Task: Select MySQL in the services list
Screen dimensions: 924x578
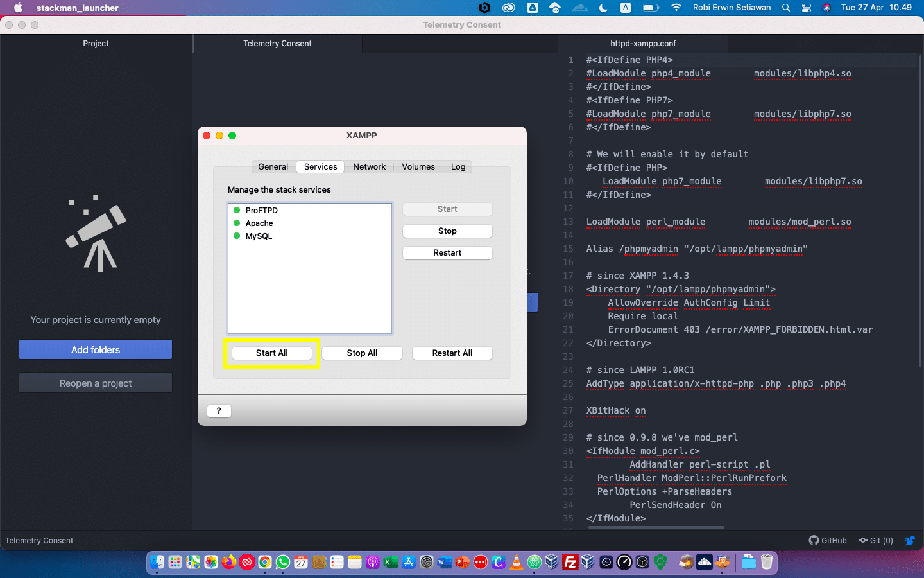Action: pos(310,236)
